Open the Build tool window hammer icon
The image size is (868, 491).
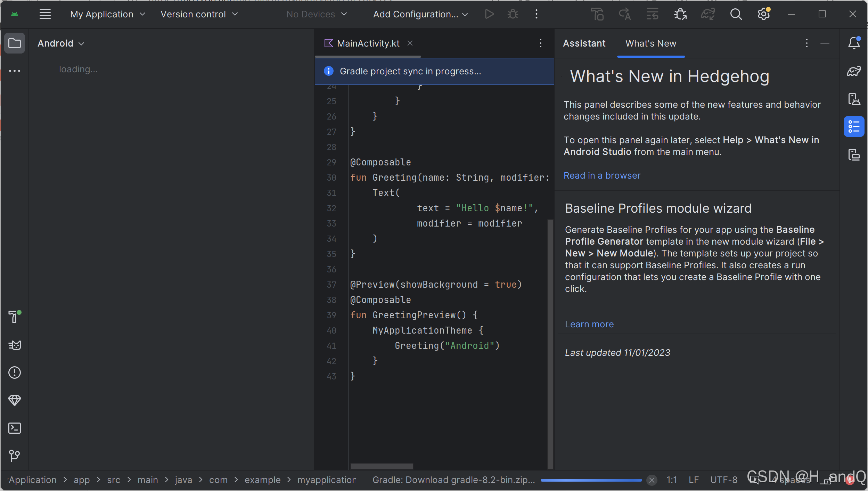[x=15, y=317]
